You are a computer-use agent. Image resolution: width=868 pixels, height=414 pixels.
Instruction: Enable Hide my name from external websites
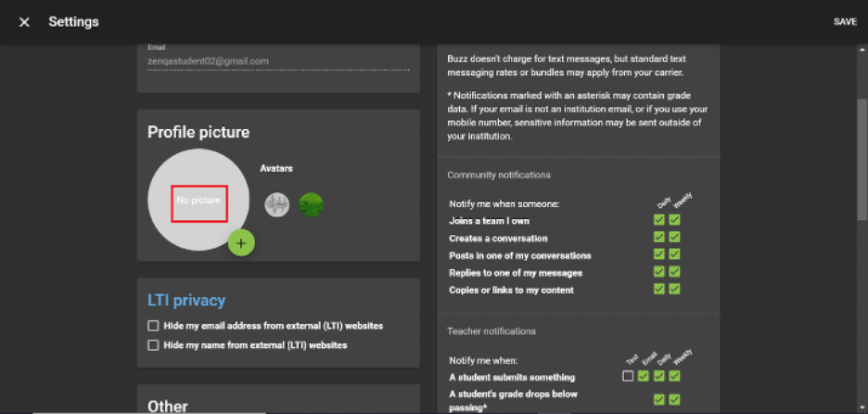pos(153,345)
